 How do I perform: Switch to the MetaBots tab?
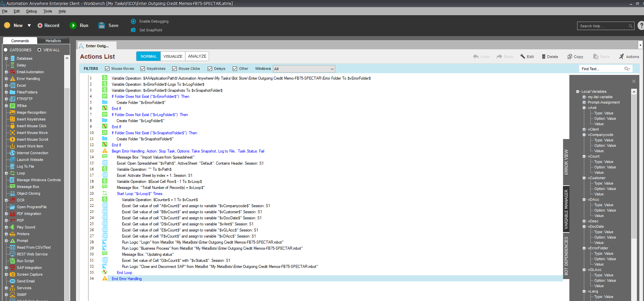(x=53, y=41)
